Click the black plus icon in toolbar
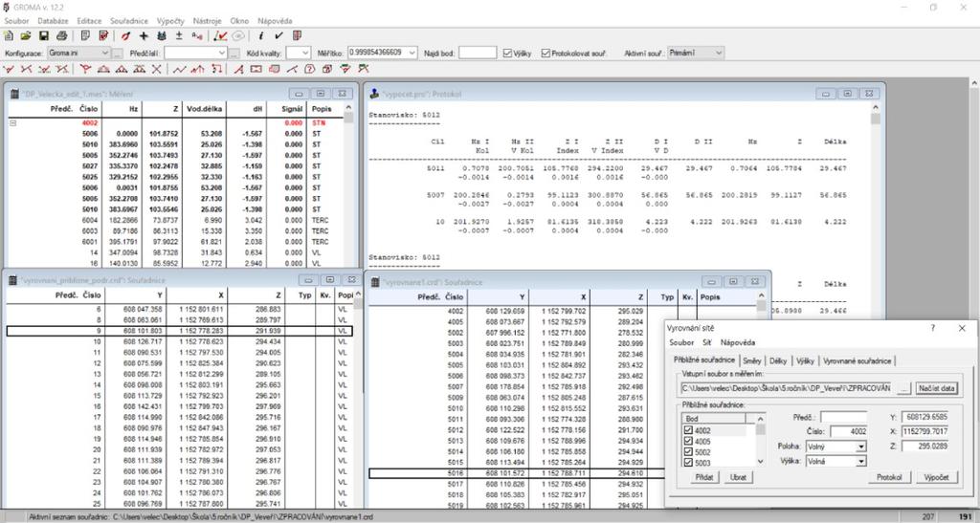 (x=144, y=36)
